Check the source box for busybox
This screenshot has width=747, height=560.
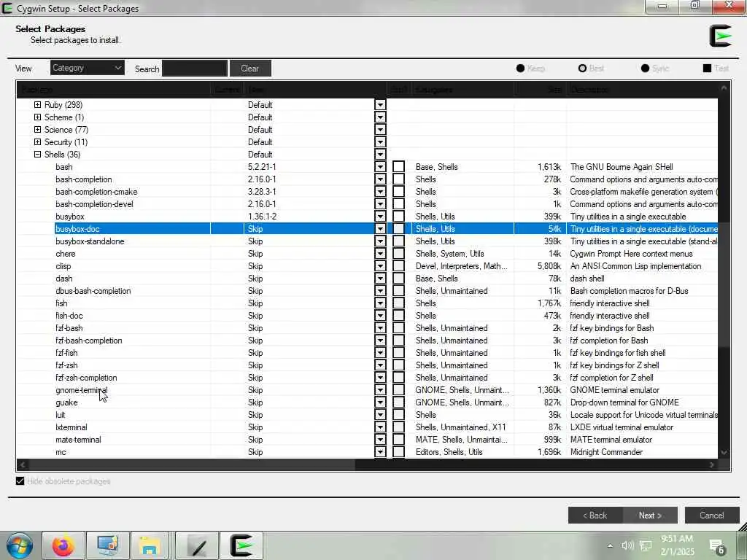click(x=399, y=216)
